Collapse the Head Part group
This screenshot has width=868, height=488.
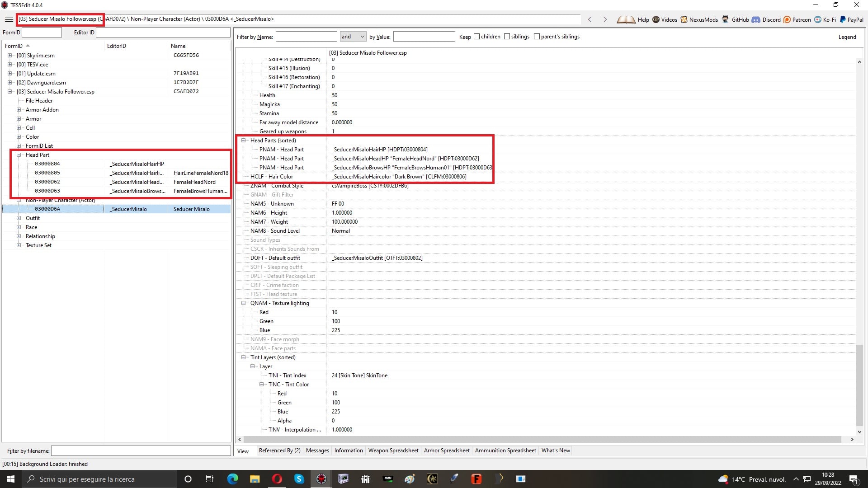pos(19,155)
